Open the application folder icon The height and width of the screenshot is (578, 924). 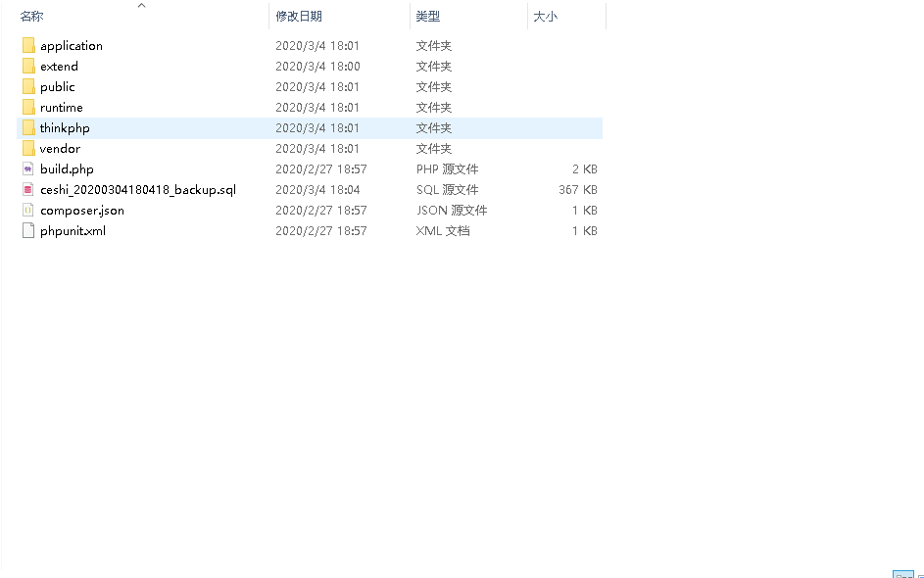[x=27, y=45]
